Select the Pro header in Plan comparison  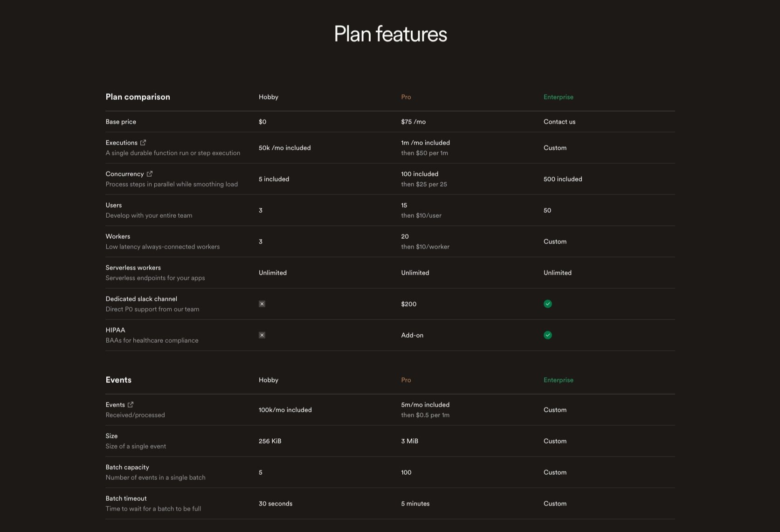point(406,97)
